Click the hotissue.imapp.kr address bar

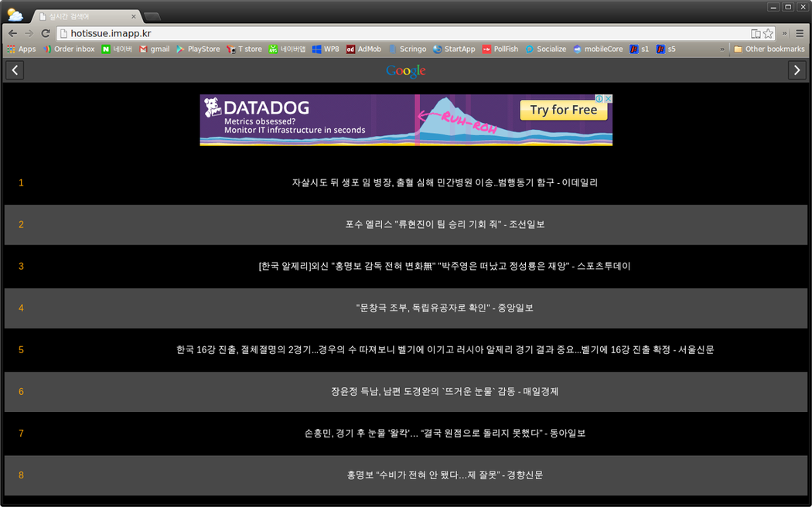[x=402, y=33]
